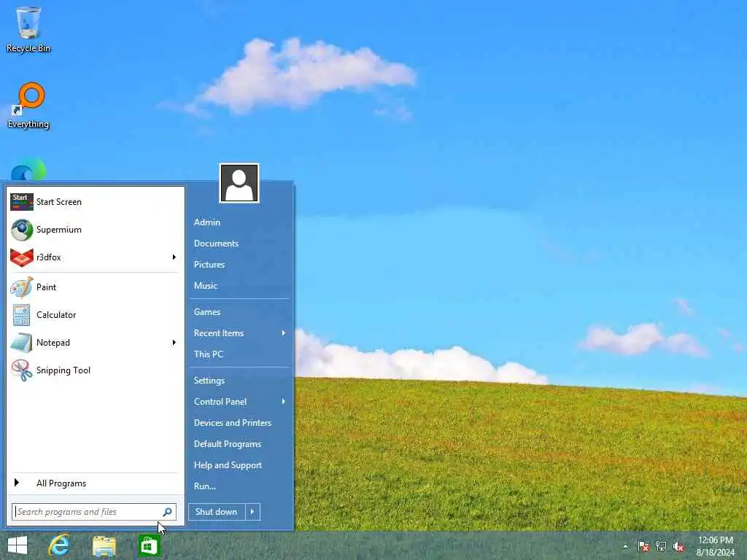The height and width of the screenshot is (560, 747).
Task: Click the Snipping Tool text label
Action: [x=63, y=370]
